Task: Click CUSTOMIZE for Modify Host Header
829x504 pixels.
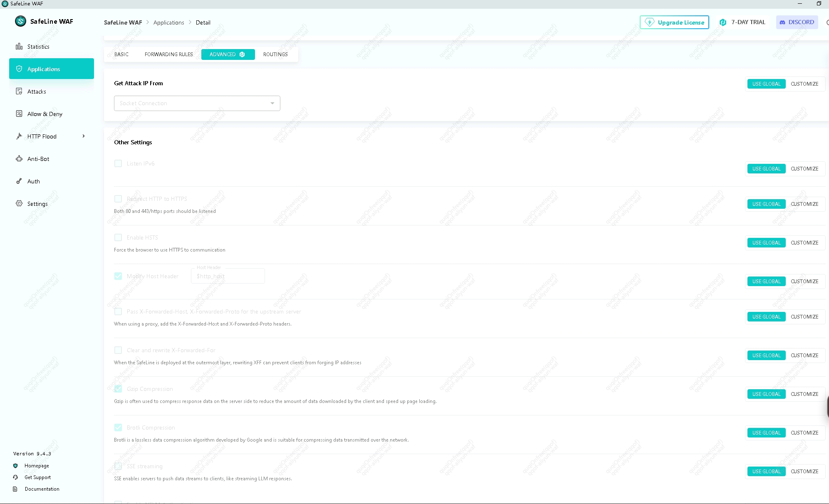Action: pos(804,282)
